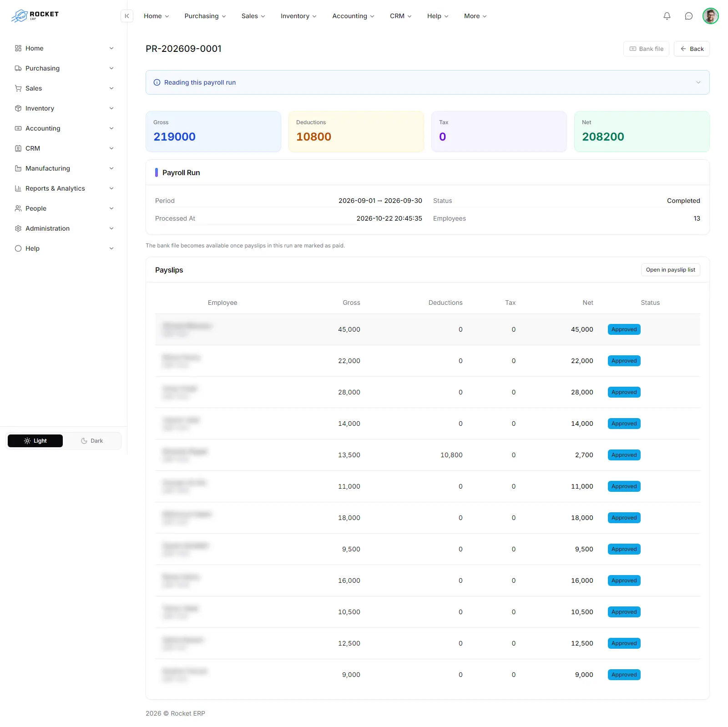Click the Gross column header

click(x=351, y=303)
